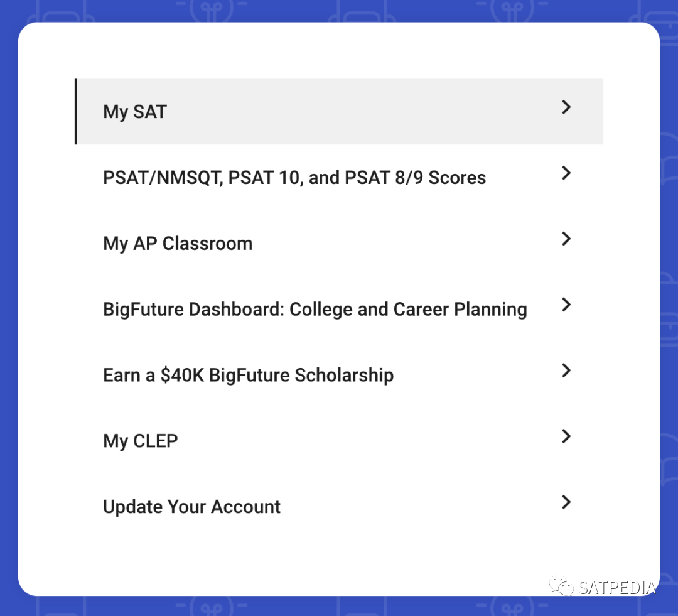
Task: Click the arrow icon next to PSAT/NMSQT Scores
Action: (x=566, y=173)
